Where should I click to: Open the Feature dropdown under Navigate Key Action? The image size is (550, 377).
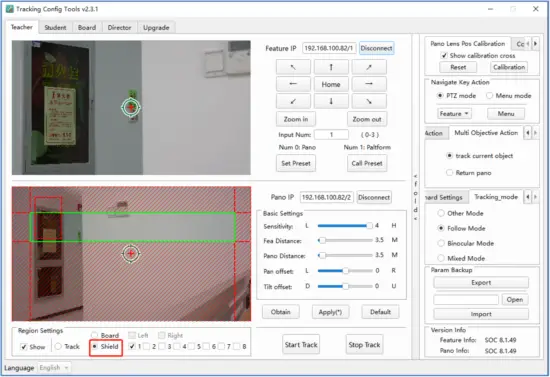pyautogui.click(x=454, y=114)
